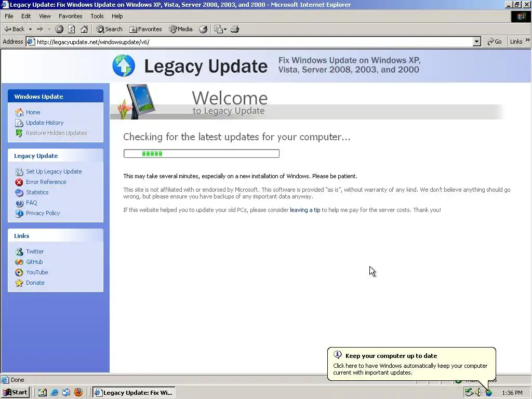The image size is (532, 399).
Task: Click the Back toolbar button
Action: point(14,29)
